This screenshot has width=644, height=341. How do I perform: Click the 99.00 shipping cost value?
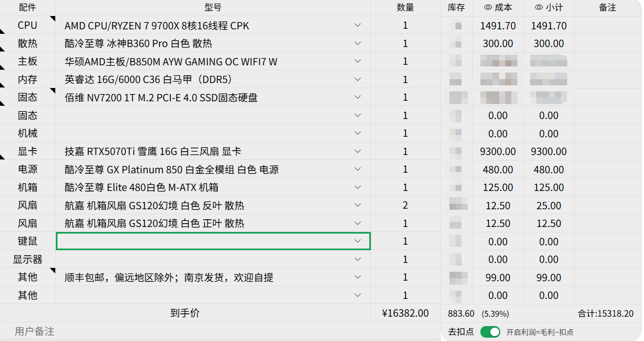tap(498, 278)
